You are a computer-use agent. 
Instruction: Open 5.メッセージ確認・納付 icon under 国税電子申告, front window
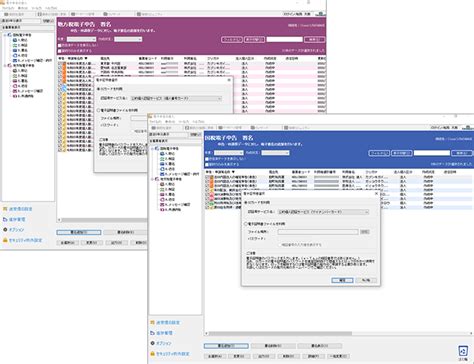pos(162,174)
